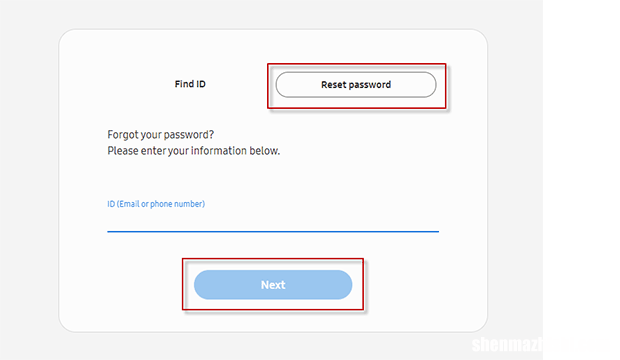Click the right rounded end of Reset password pill
Screen dimensions: 620x360
pyautogui.click(x=429, y=85)
